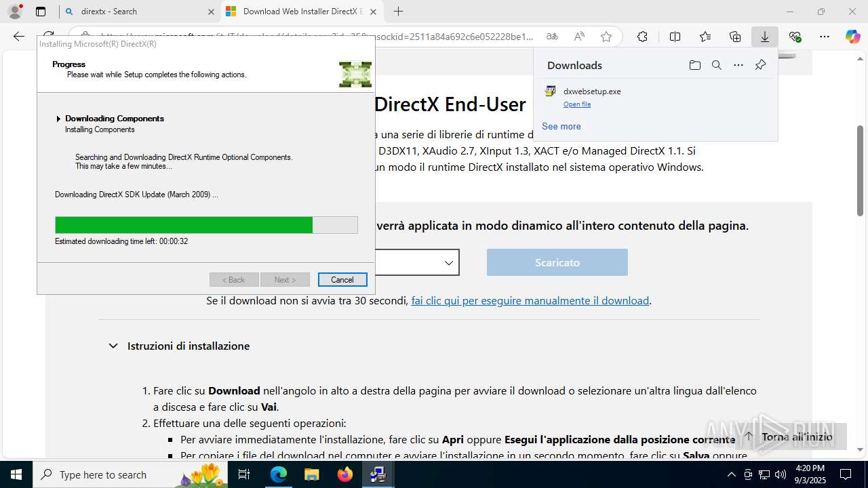
Task: Open Edge Settings and more menu
Action: point(825,37)
